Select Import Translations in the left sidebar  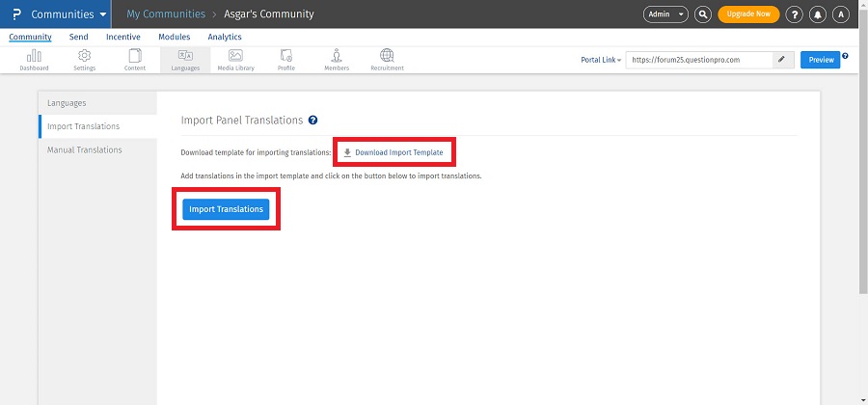pos(98,126)
